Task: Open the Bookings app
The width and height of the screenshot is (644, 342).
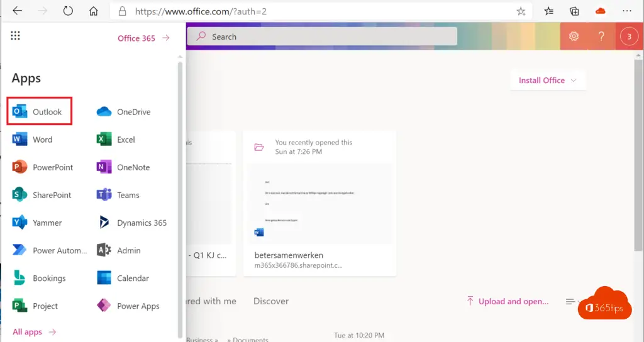Action: pos(39,278)
